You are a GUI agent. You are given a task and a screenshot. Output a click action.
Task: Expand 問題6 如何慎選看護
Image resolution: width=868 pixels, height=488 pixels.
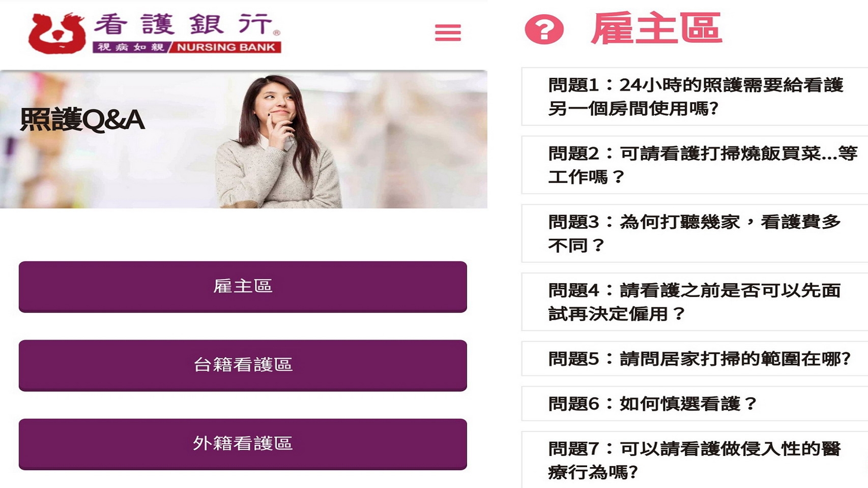pyautogui.click(x=695, y=404)
